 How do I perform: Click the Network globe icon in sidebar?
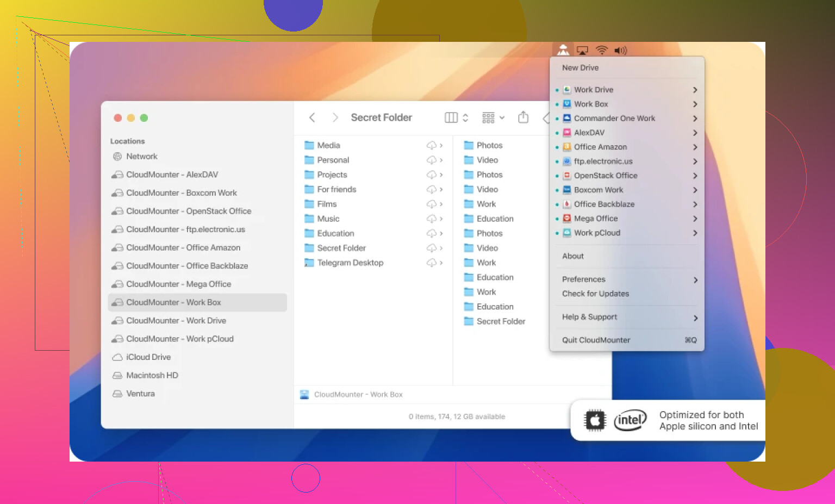pyautogui.click(x=117, y=157)
